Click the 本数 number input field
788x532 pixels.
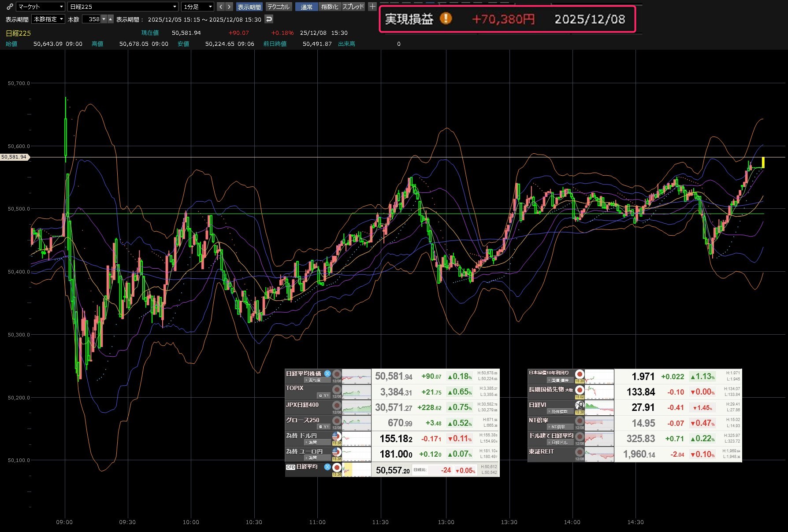[x=92, y=19]
